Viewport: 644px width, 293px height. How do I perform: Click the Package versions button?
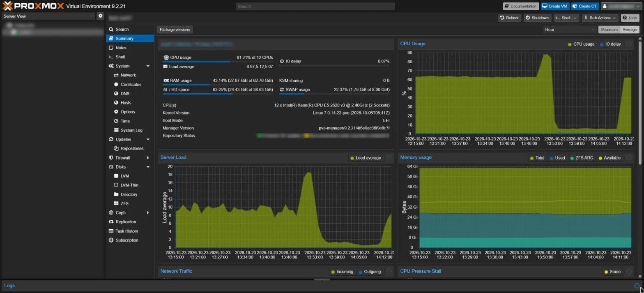coord(175,30)
